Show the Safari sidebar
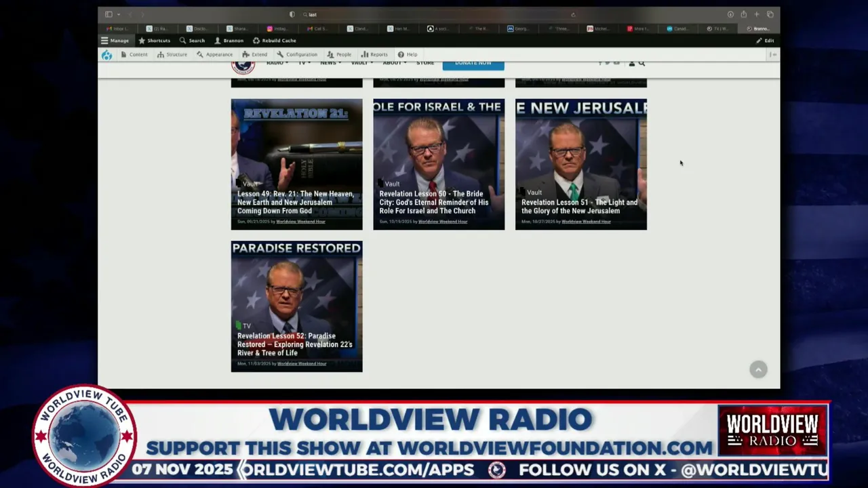868x488 pixels. tap(108, 14)
